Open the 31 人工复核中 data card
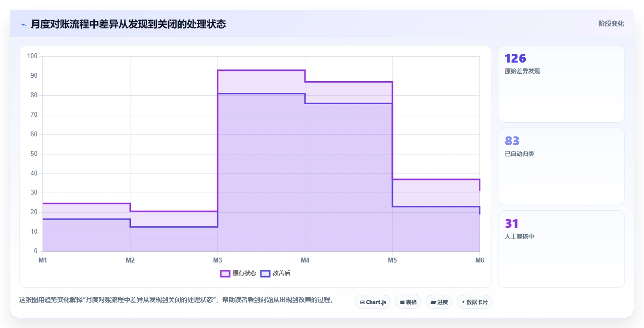 (561, 249)
